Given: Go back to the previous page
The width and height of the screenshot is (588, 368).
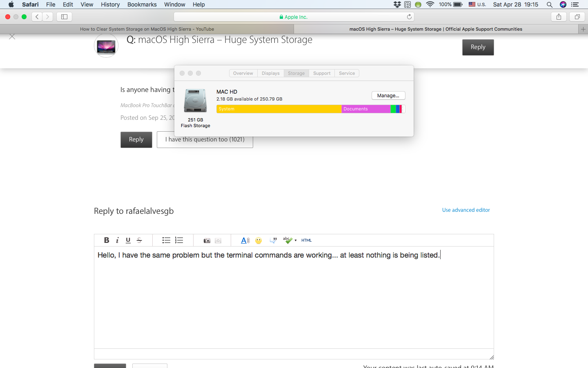Looking at the screenshot, I should pos(37,17).
